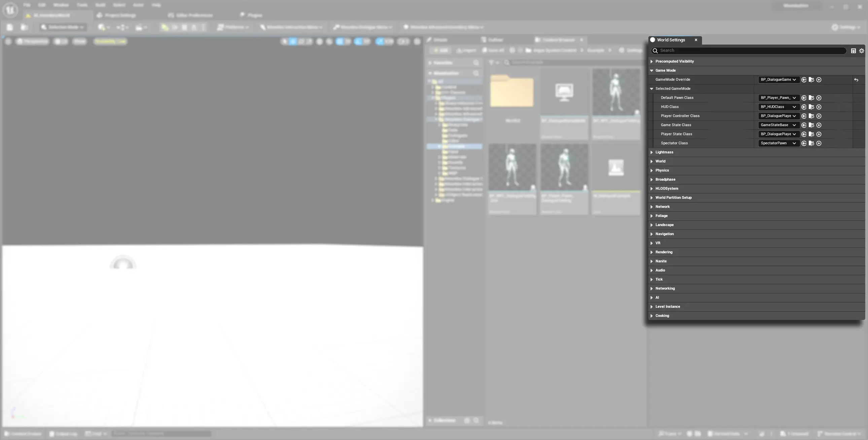Use selected asset for Game State Class
The image size is (868, 440).
tap(804, 125)
